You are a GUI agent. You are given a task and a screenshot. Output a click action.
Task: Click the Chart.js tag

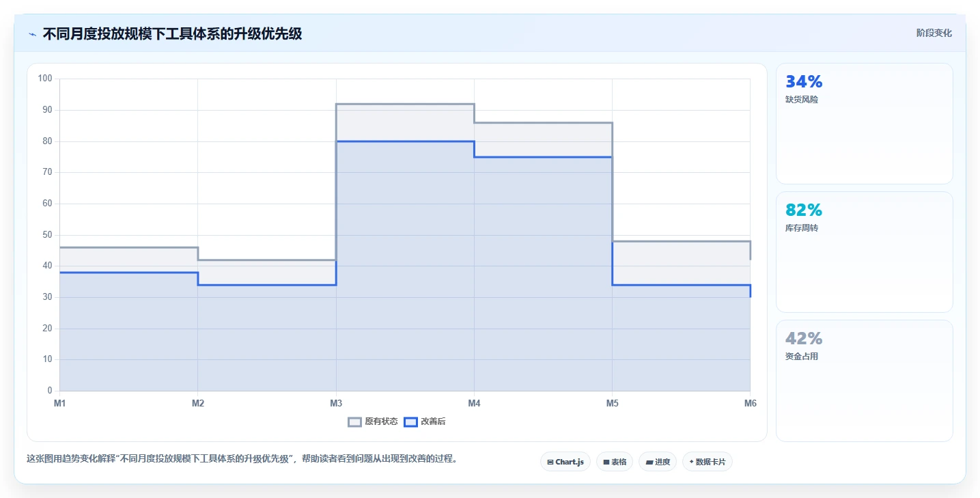click(565, 462)
